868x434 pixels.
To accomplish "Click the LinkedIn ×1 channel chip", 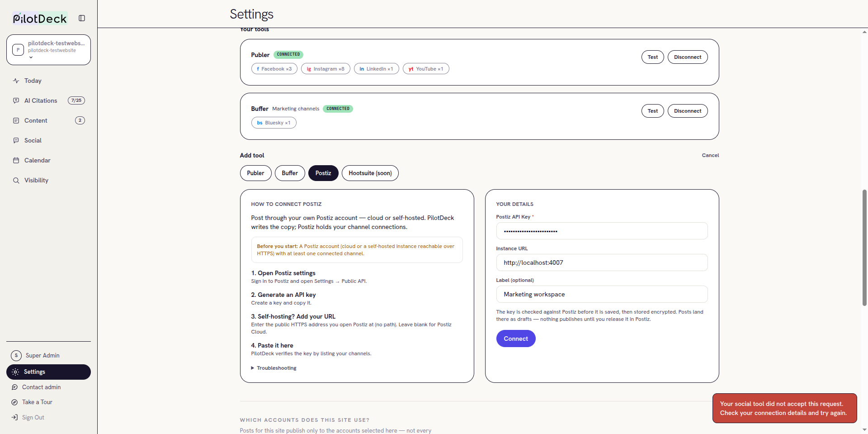I will coord(376,69).
